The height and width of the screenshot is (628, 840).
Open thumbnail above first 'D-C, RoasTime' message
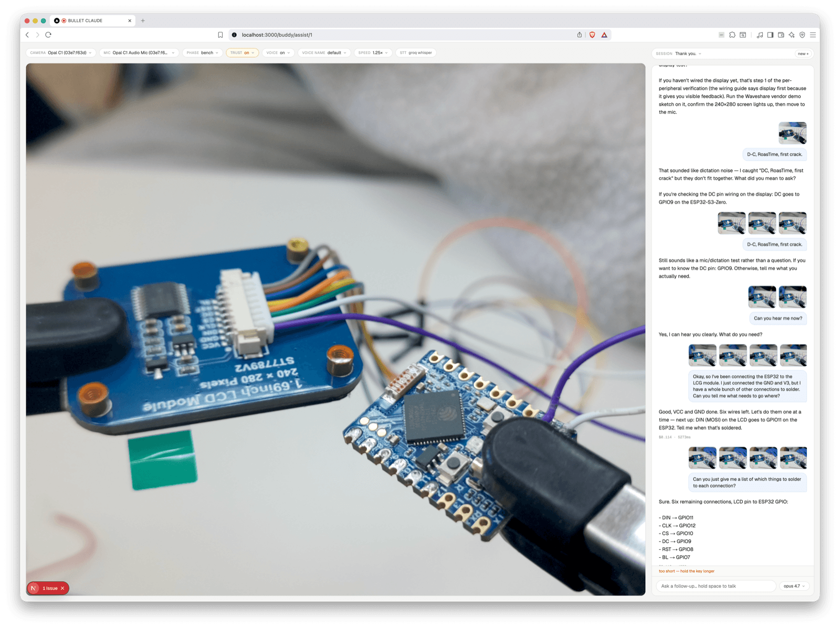792,133
